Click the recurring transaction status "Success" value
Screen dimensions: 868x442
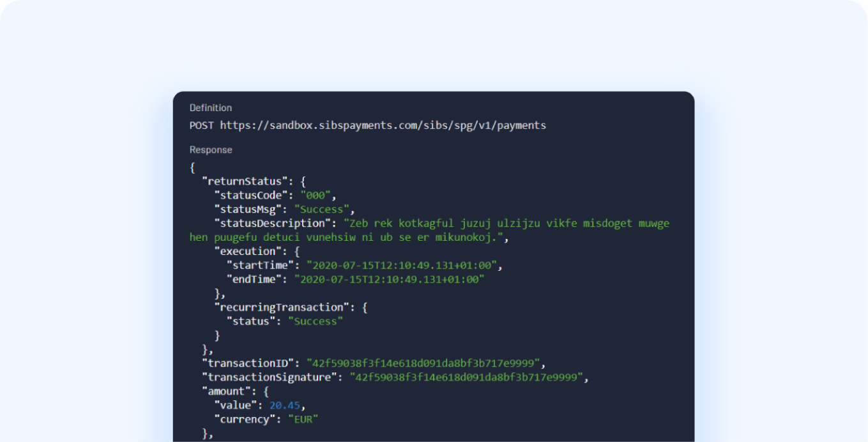point(316,321)
